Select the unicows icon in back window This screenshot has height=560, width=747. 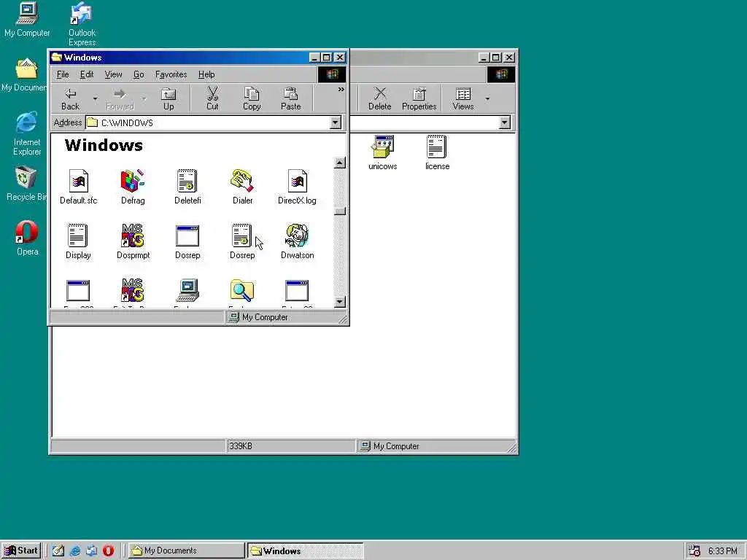[x=382, y=147]
